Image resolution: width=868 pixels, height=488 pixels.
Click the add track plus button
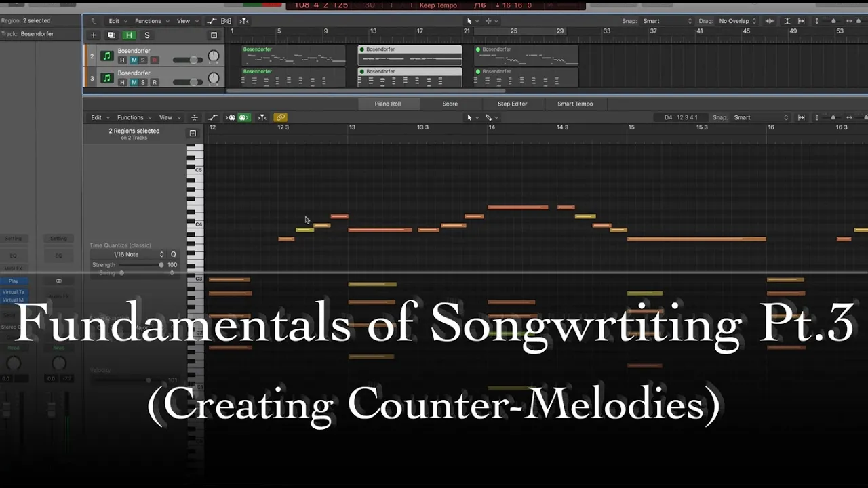click(x=94, y=35)
